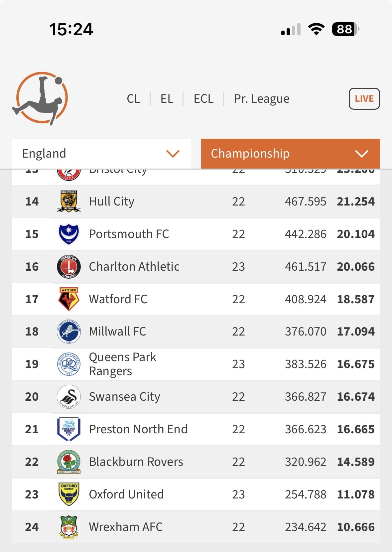Tap the white chevron on Championship selector
This screenshot has height=552, width=392.
point(362,154)
